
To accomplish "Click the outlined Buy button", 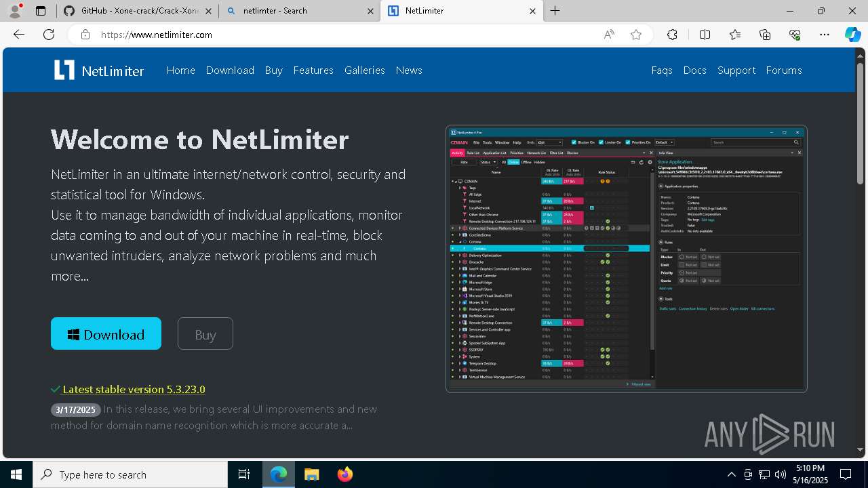I will click(x=205, y=333).
